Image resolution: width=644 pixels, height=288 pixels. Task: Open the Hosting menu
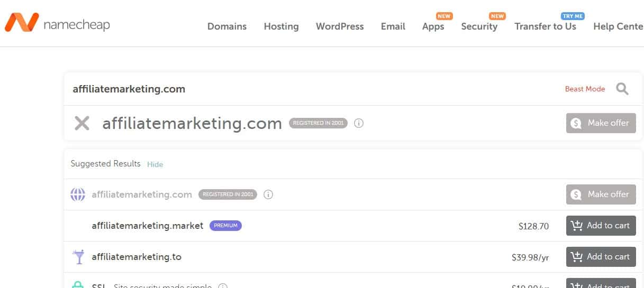tap(281, 26)
